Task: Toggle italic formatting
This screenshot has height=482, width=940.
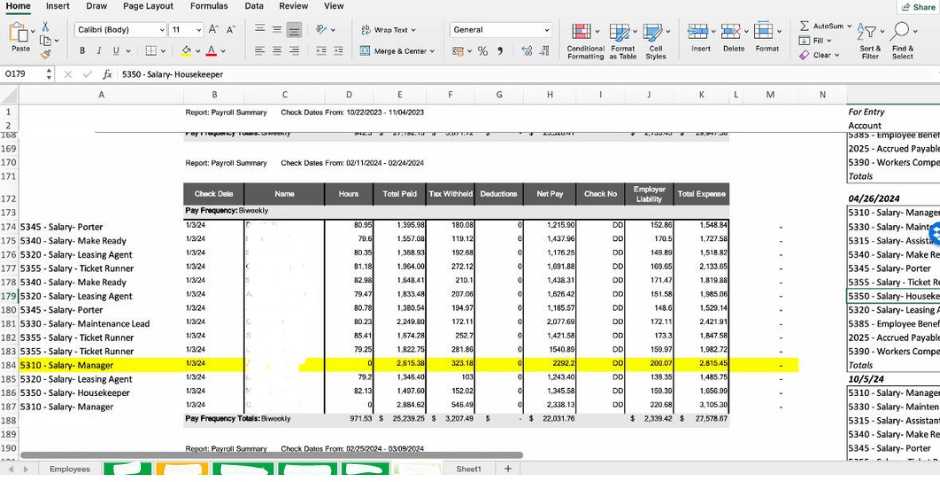Action: [x=100, y=51]
